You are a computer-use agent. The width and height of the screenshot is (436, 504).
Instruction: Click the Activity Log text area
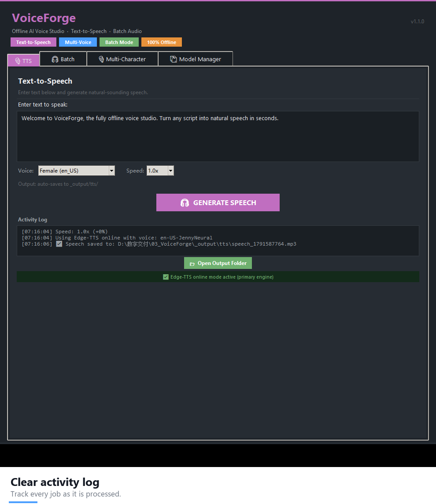click(218, 241)
